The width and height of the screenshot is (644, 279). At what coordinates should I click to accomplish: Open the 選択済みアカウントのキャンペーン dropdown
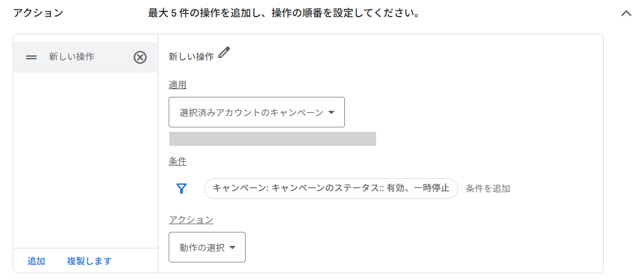256,112
